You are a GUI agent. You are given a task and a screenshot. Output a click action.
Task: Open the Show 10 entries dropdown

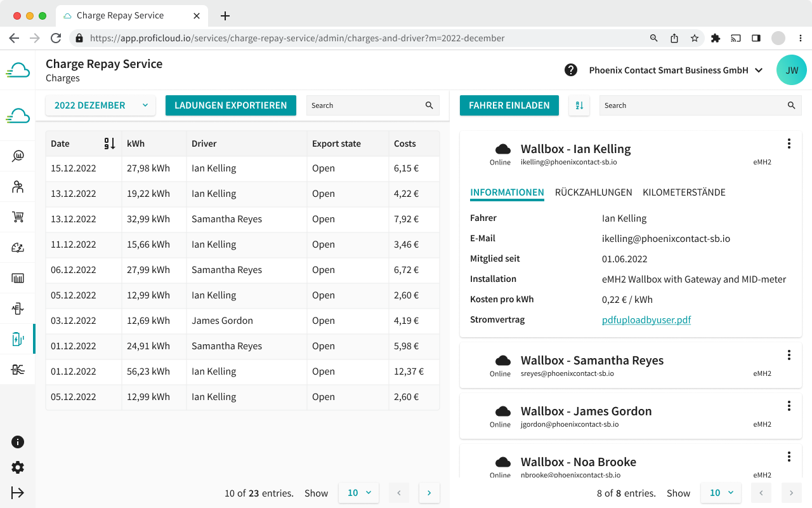coord(358,493)
